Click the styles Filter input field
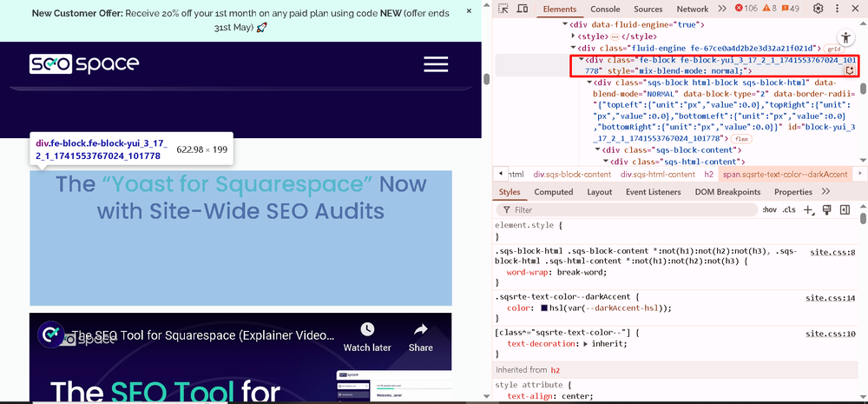The image size is (868, 404). coord(626,210)
